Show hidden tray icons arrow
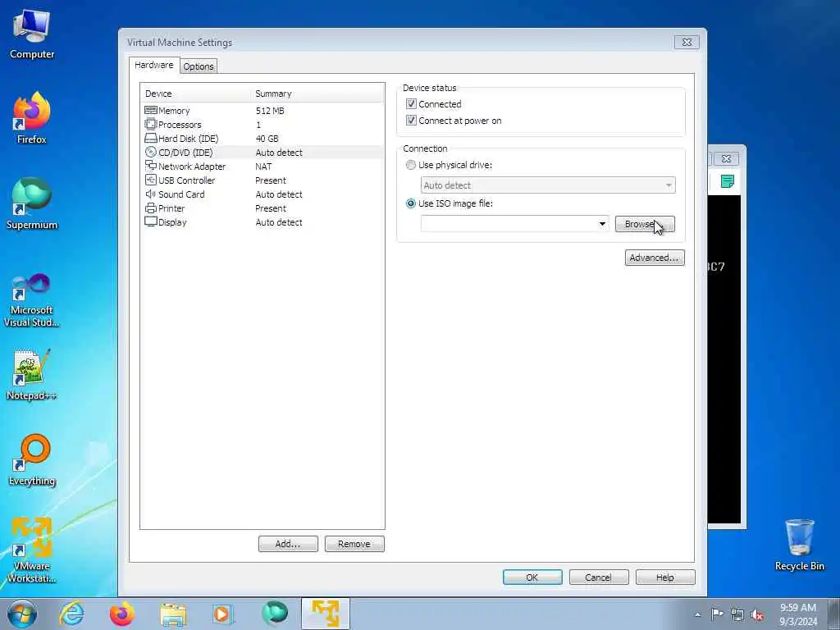 697,614
